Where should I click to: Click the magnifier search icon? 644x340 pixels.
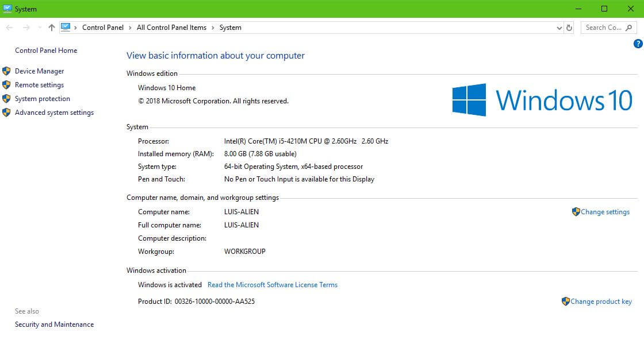point(629,28)
